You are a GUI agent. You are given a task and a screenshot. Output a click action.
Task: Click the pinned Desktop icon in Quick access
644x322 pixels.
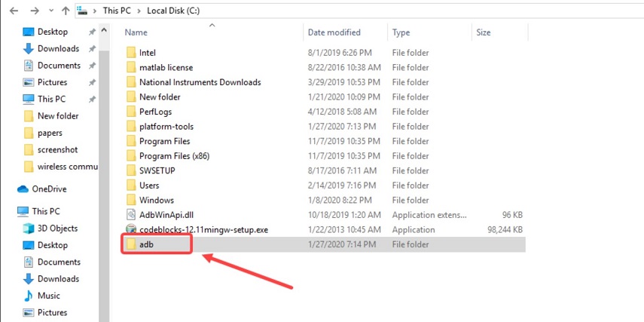pyautogui.click(x=29, y=32)
